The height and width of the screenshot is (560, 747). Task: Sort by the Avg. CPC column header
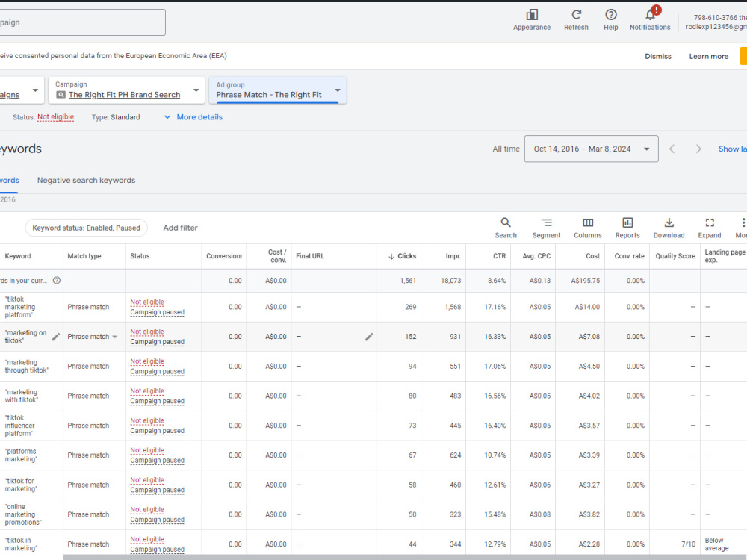click(536, 256)
